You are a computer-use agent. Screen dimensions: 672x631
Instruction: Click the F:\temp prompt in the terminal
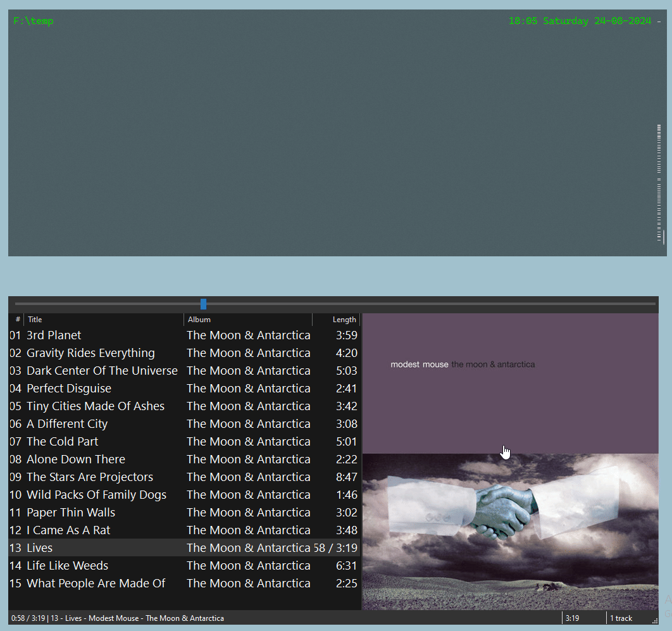[34, 21]
